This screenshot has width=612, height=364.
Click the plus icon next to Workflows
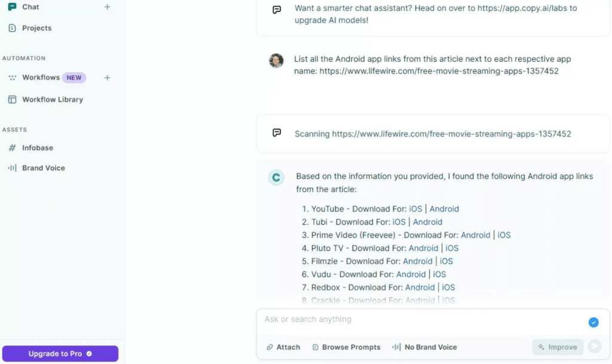(107, 77)
